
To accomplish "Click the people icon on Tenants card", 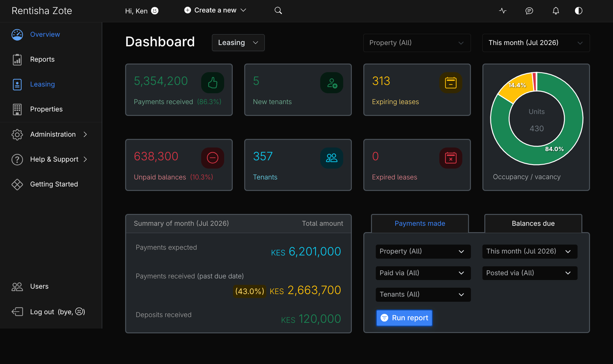I will [x=332, y=158].
